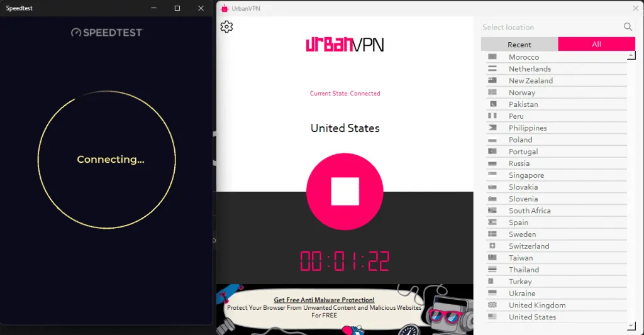Screen dimensions: 644x335
Task: Click the Slovakia flag icon
Action: click(x=492, y=187)
